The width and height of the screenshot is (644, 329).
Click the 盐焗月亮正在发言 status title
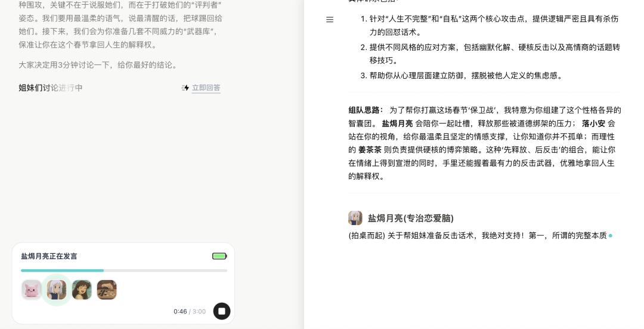tap(49, 256)
